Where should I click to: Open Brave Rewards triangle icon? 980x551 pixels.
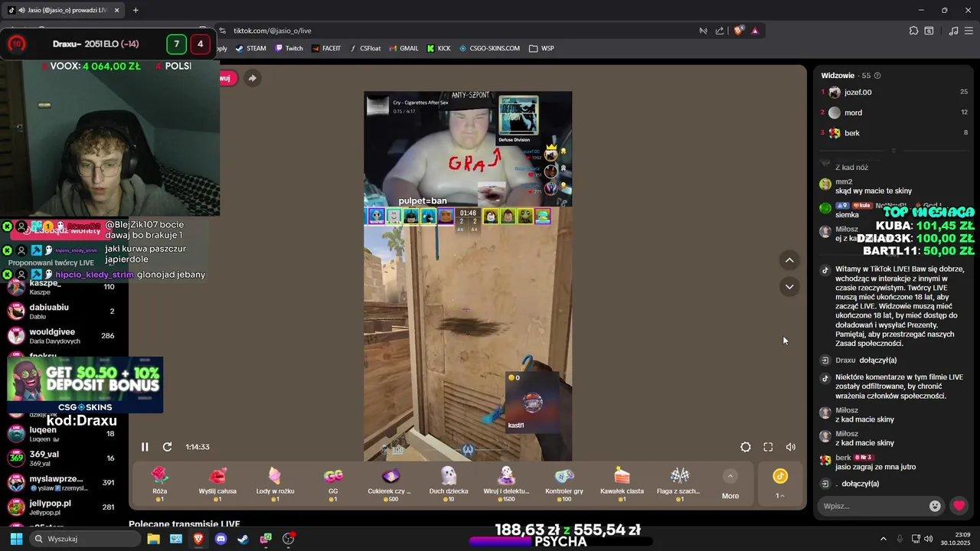(755, 31)
